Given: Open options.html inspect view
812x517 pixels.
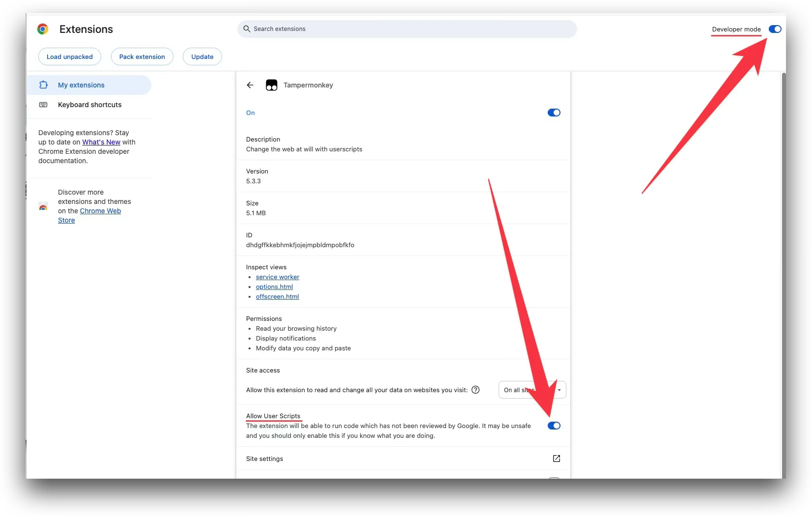Looking at the screenshot, I should click(274, 287).
